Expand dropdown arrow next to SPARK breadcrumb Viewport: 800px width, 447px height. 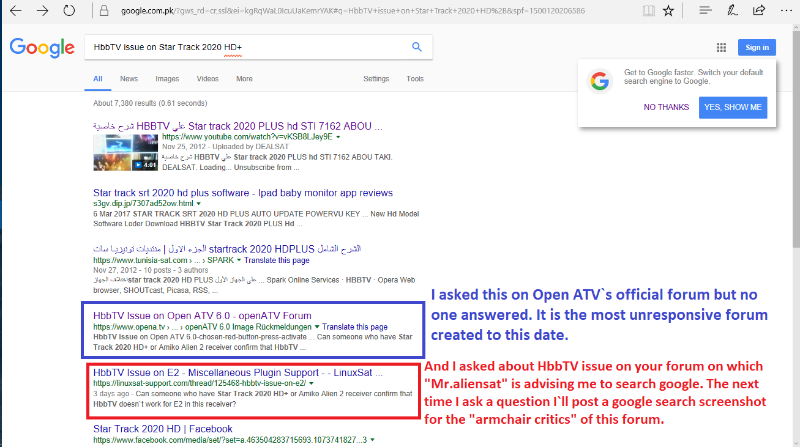tap(239, 260)
